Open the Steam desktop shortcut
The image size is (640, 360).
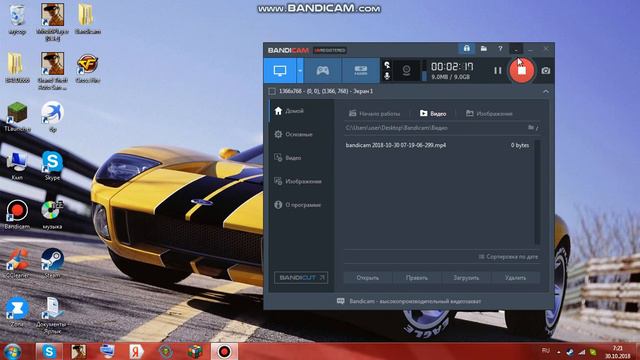(52, 263)
